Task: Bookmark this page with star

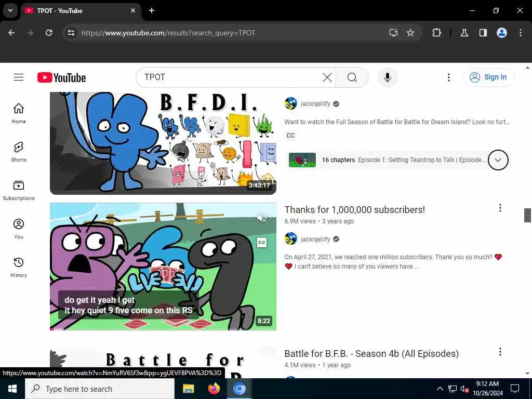Action: pos(410,33)
